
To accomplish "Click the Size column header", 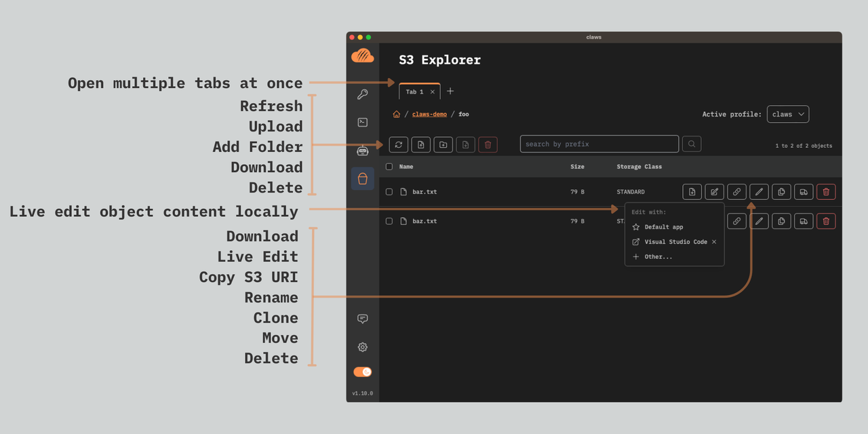I will tap(577, 167).
